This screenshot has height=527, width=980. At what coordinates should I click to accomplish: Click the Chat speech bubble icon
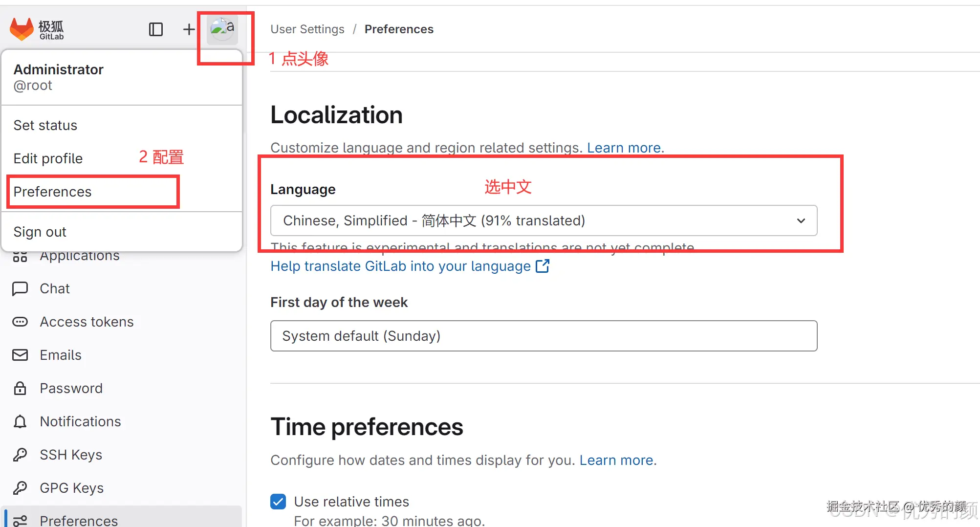coord(20,288)
